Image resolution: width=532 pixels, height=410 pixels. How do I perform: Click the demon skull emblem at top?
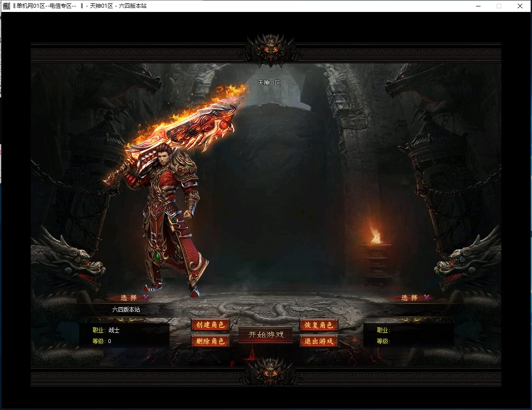(271, 49)
